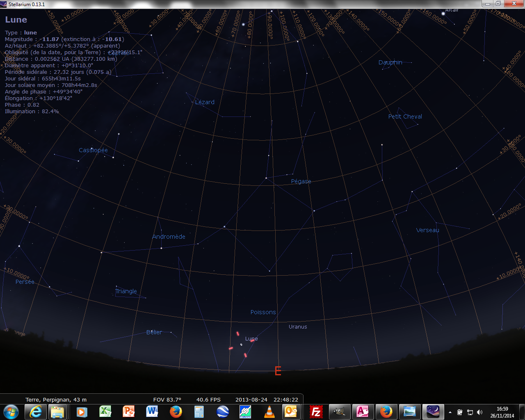This screenshot has height=420, width=525.
Task: Launch Internet Explorer from the taskbar
Action: pyautogui.click(x=35, y=411)
